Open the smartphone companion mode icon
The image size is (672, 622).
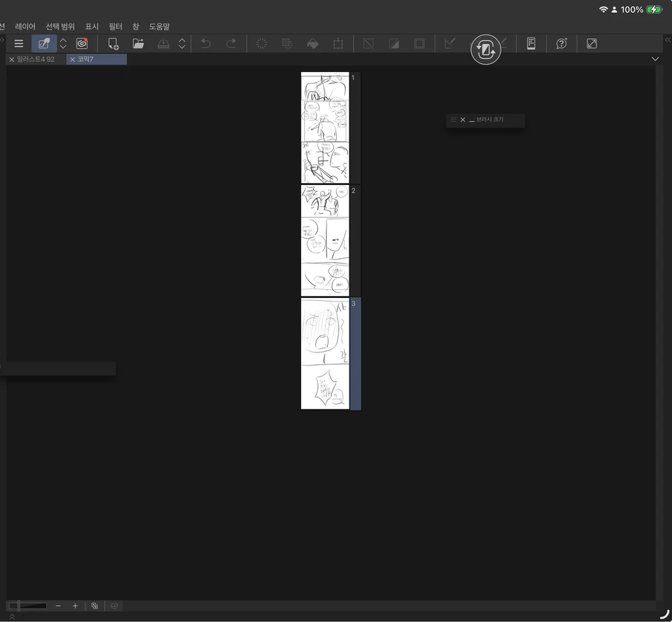point(531,43)
